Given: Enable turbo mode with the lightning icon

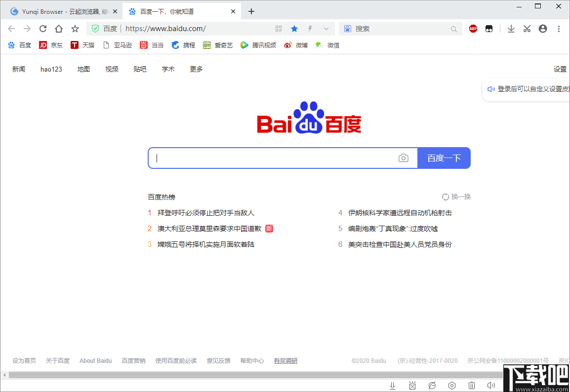Looking at the screenshot, I should tap(310, 29).
